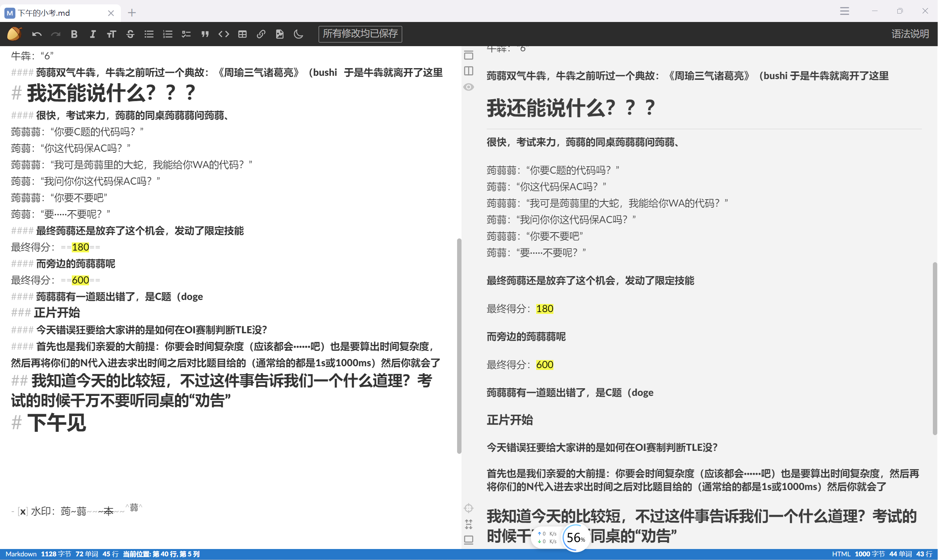Insert a task checklist
The width and height of the screenshot is (938, 560).
pos(186,34)
